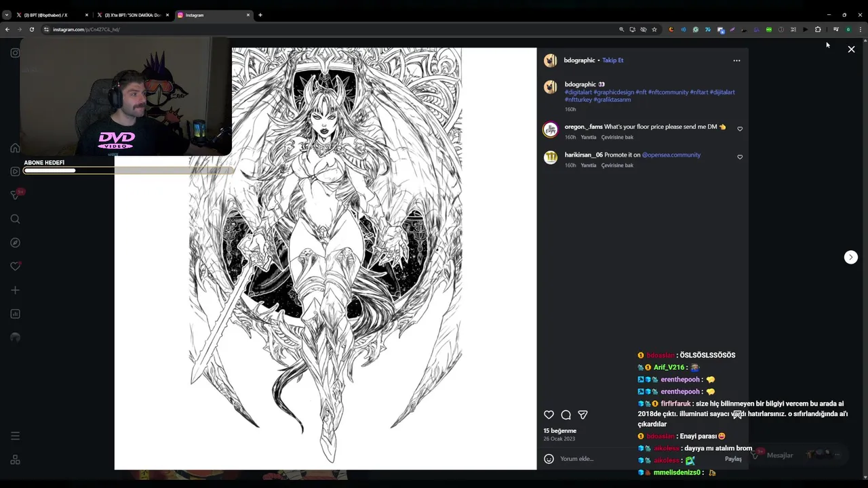This screenshot has height=488, width=868.
Task: View site information icon in address bar
Action: 46,29
